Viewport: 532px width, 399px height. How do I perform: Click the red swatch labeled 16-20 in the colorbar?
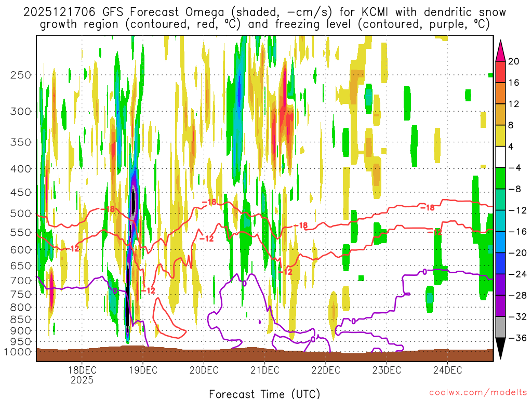click(x=500, y=72)
